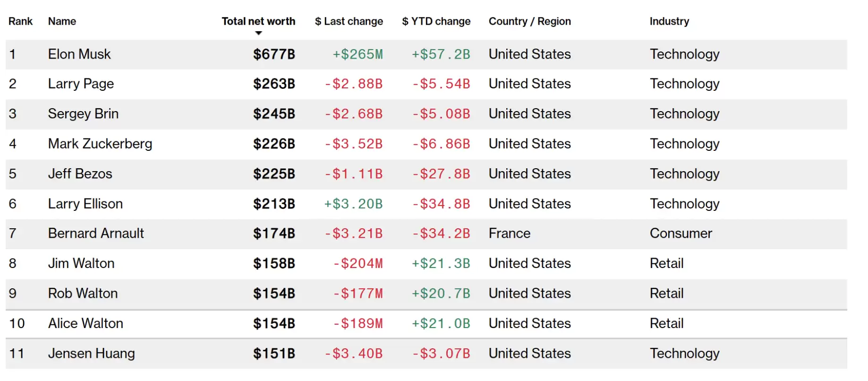This screenshot has height=381, width=868.
Task: Click the Rank column header
Action: 20,21
